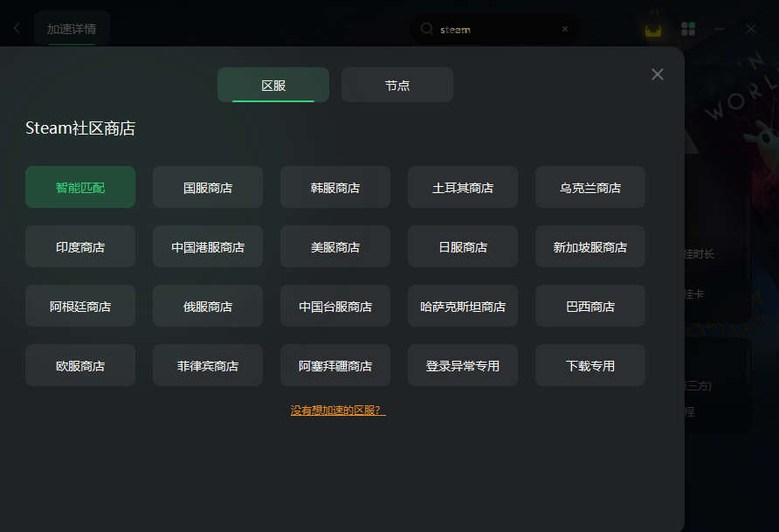Viewport: 779px width, 532px height.
Task: Open the 加速详情 tab
Action: coord(72,29)
